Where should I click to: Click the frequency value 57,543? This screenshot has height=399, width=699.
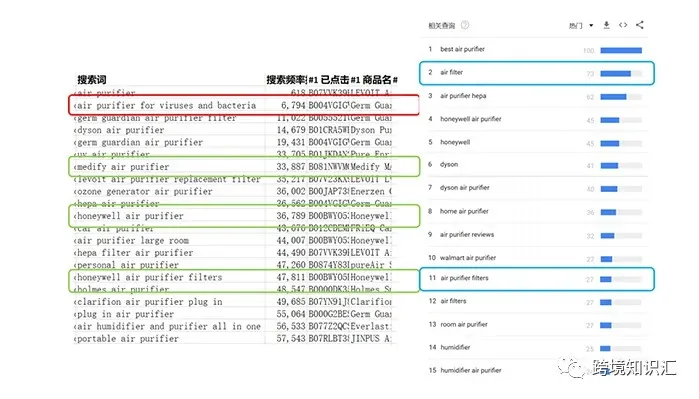pos(291,339)
